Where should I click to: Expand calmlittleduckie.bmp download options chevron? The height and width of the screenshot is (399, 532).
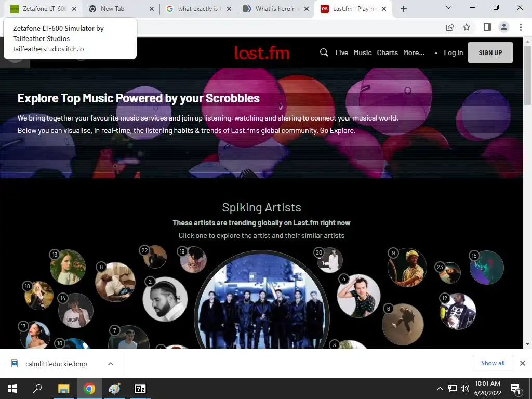[110, 364]
